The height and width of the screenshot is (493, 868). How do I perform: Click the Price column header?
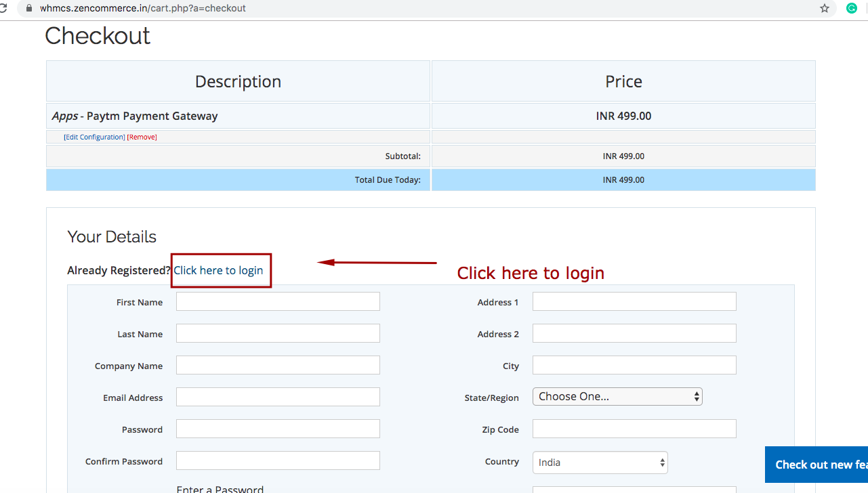pyautogui.click(x=623, y=81)
